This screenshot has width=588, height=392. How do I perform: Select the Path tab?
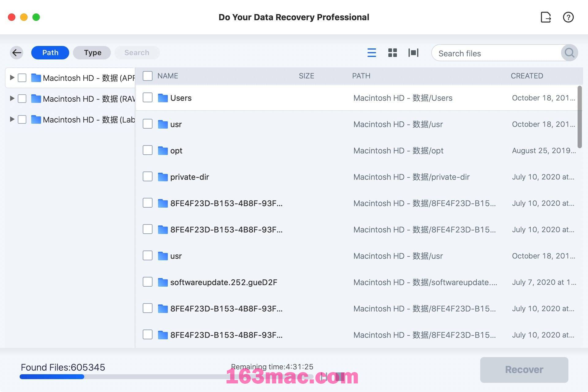coord(50,52)
